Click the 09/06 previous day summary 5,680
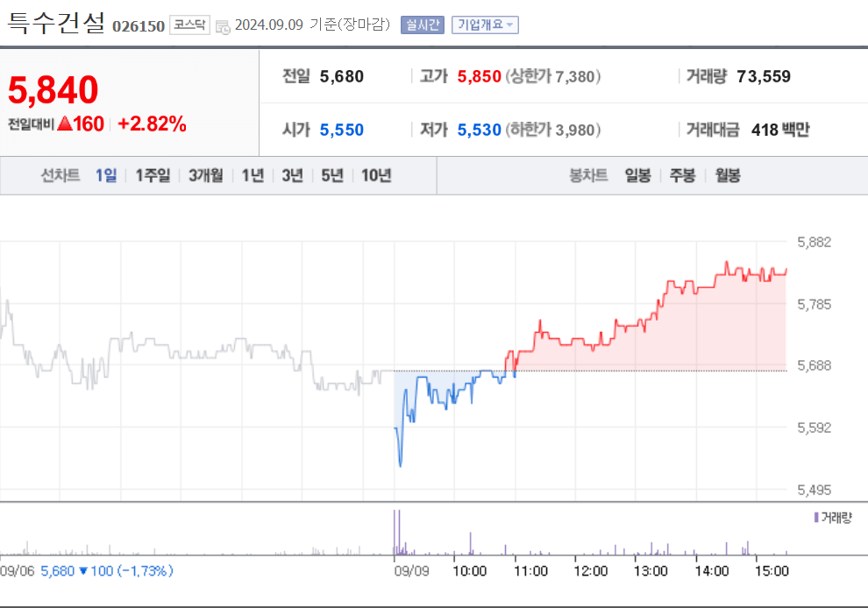Viewport: 868px width, 608px height. click(58, 571)
